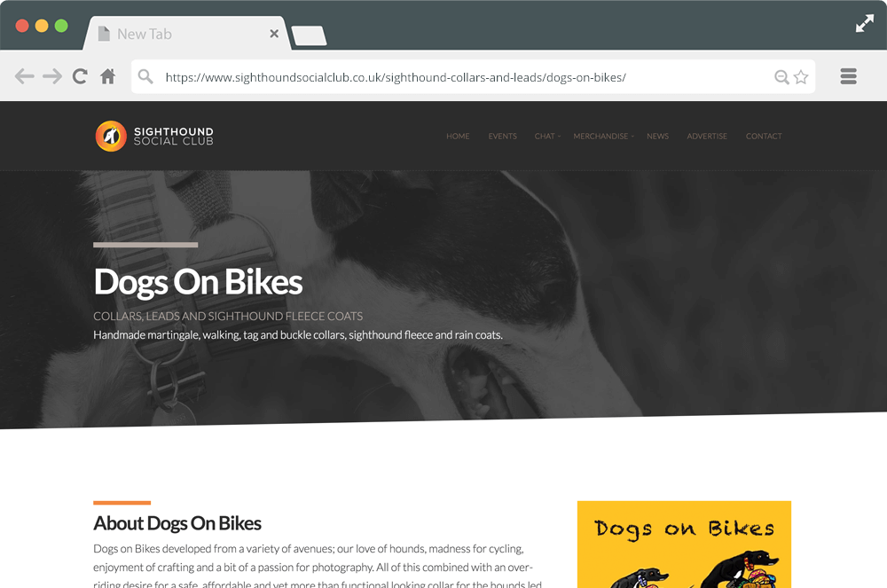
Task: Click the browser forward arrow
Action: click(x=52, y=76)
